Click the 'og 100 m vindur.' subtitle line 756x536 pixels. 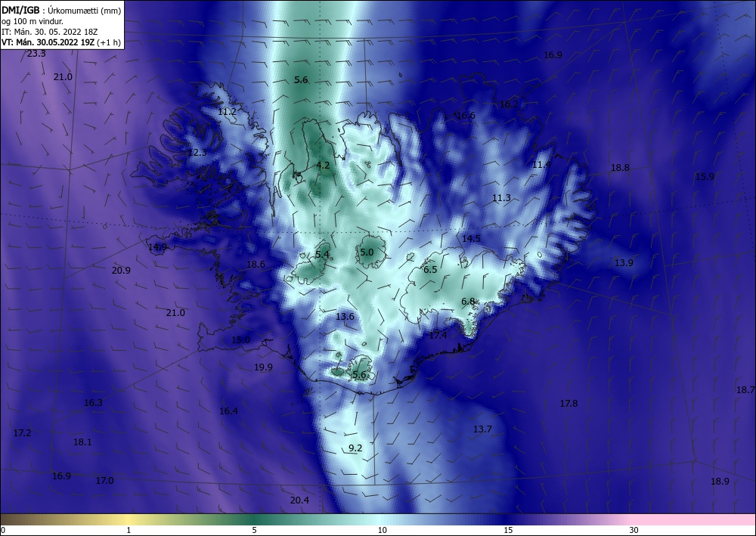pos(33,21)
